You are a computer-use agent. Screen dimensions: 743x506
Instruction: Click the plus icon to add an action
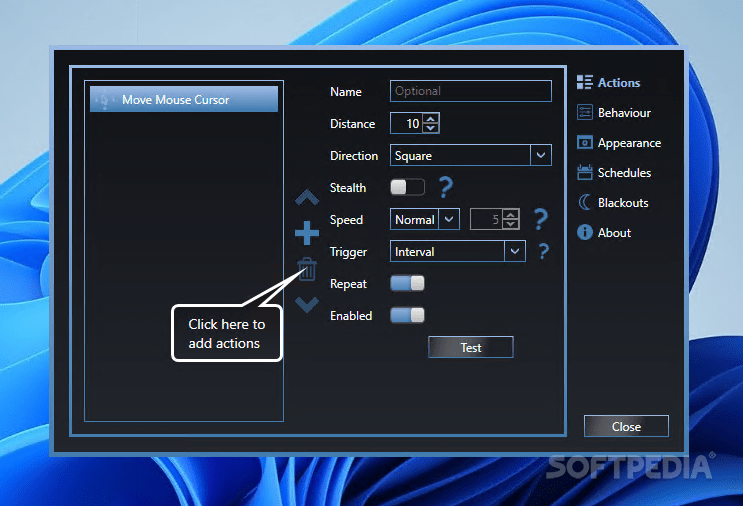click(307, 233)
